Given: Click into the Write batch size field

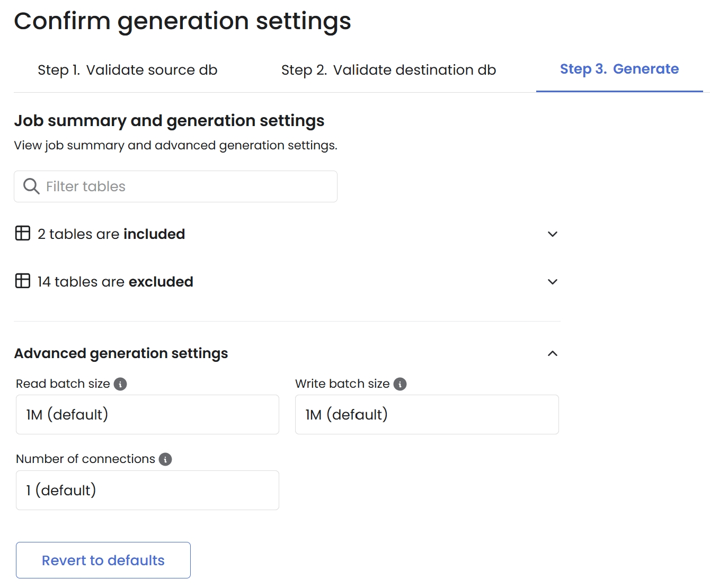Looking at the screenshot, I should pos(427,414).
